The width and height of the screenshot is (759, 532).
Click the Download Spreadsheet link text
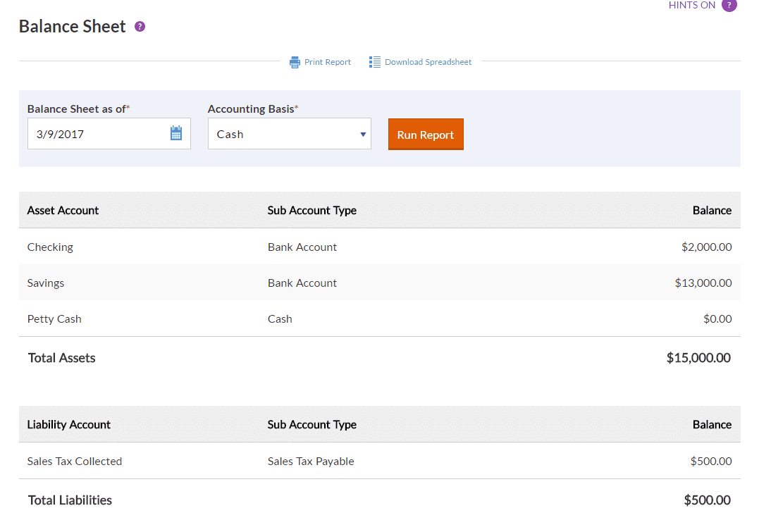point(428,62)
